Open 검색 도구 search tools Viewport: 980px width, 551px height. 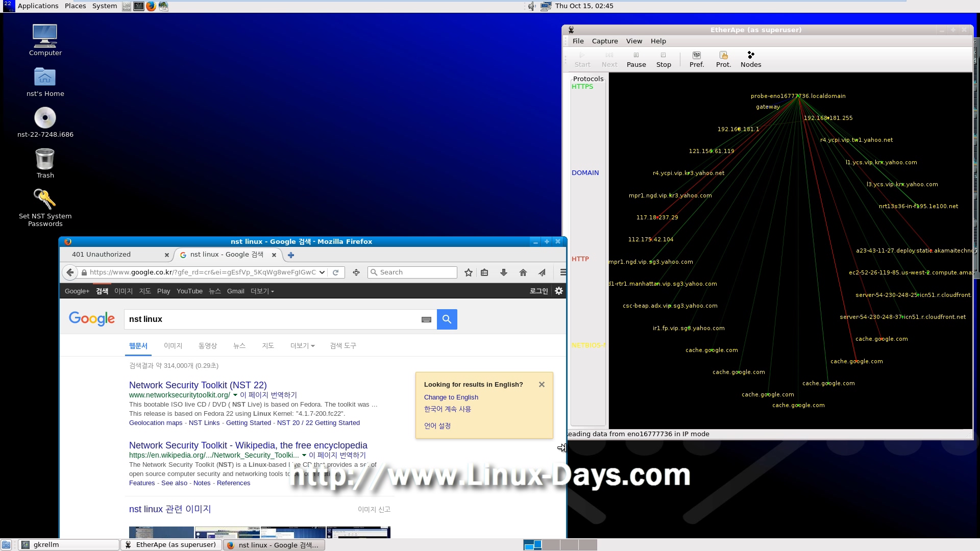pos(343,346)
